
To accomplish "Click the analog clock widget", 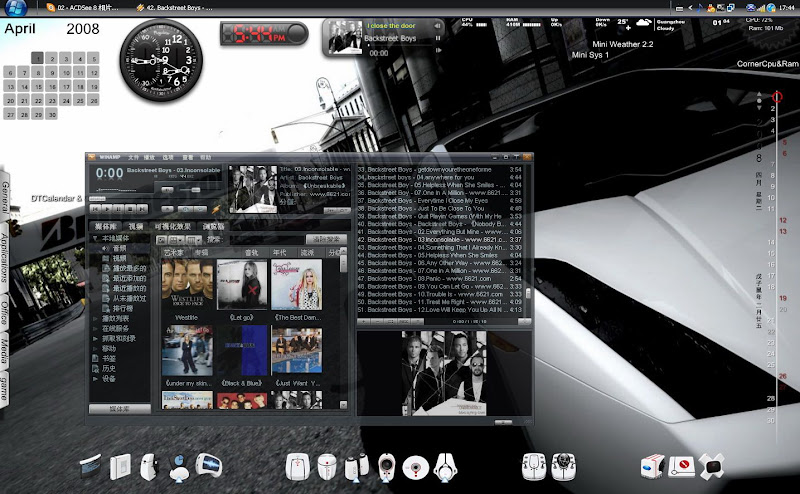I will pos(161,60).
